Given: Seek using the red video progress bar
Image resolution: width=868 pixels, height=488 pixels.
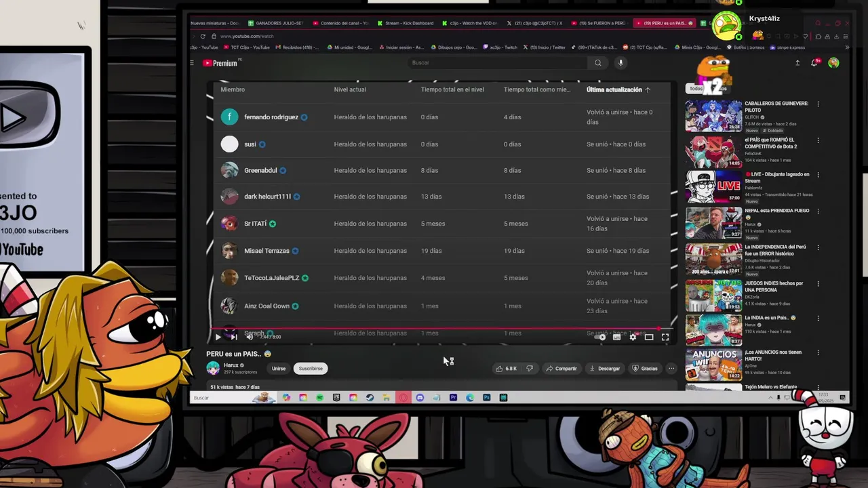Looking at the screenshot, I should point(441,329).
